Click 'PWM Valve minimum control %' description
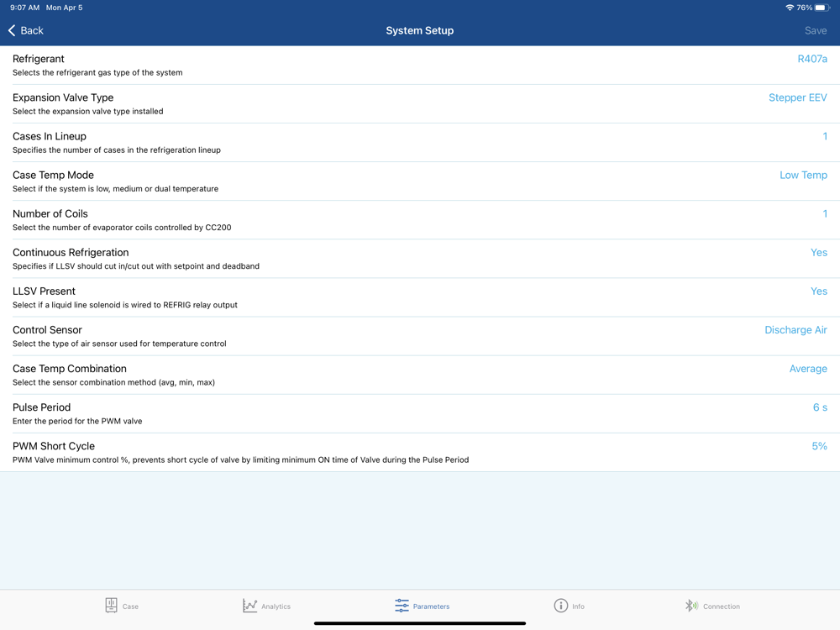This screenshot has height=630, width=840. pyautogui.click(x=240, y=459)
